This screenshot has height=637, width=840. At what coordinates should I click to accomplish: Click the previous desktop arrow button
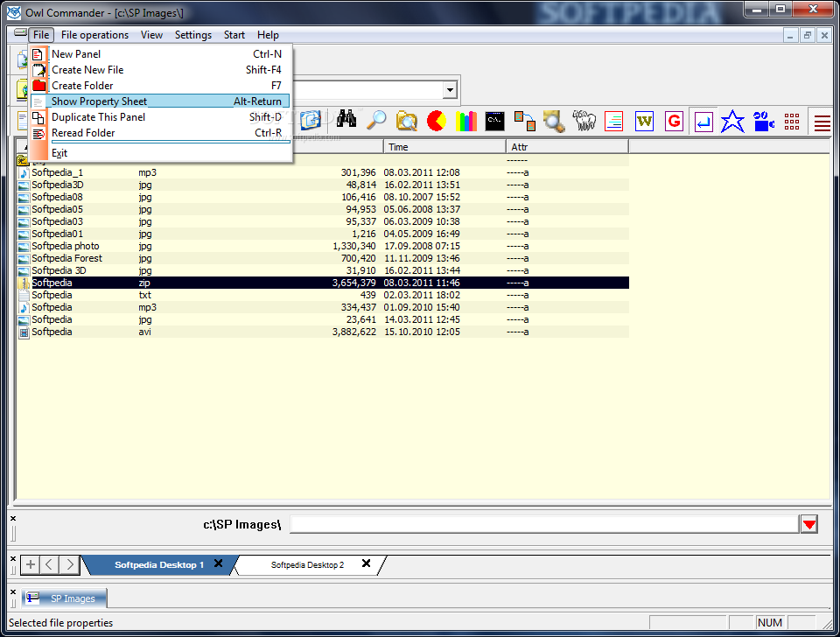click(x=50, y=564)
